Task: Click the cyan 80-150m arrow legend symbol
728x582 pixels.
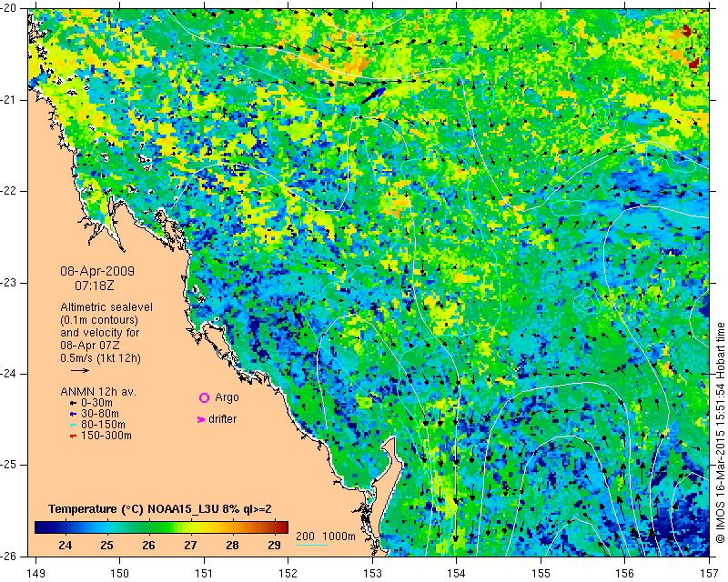Action: 73,425
